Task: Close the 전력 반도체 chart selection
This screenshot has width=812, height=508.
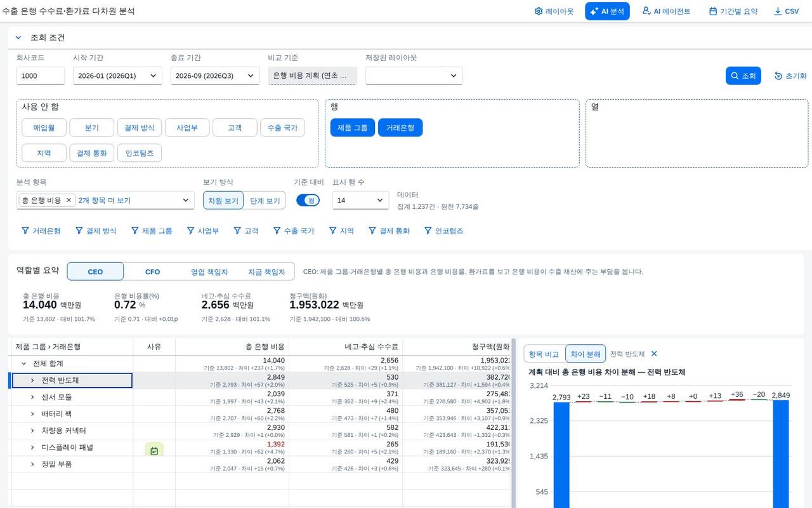Action: [x=654, y=354]
